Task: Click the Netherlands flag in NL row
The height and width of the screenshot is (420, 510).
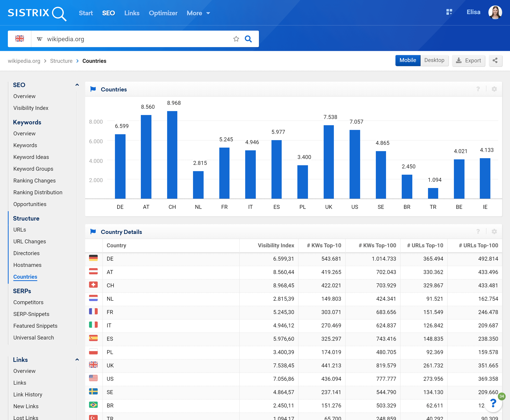Action: (93, 298)
